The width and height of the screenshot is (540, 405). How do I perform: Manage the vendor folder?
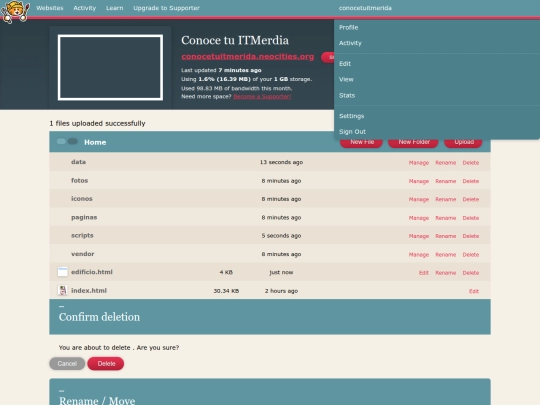(x=419, y=255)
